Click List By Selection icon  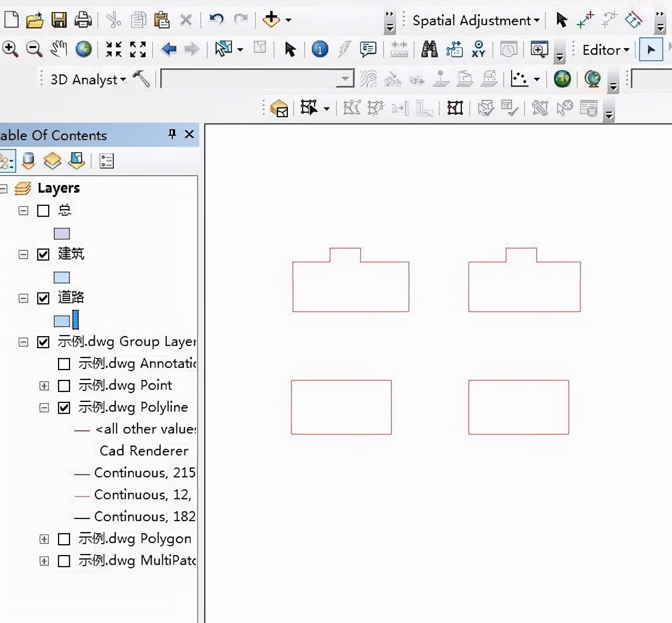tap(77, 161)
